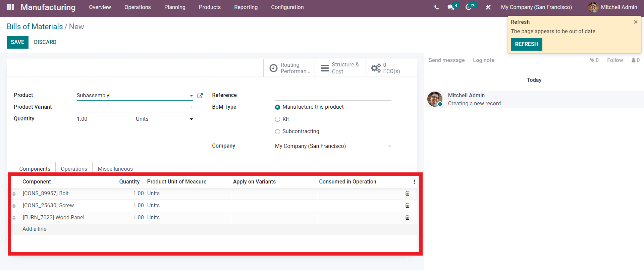Select the Subcontracting BoM type
Screen dimensions: 644x270
click(x=277, y=132)
